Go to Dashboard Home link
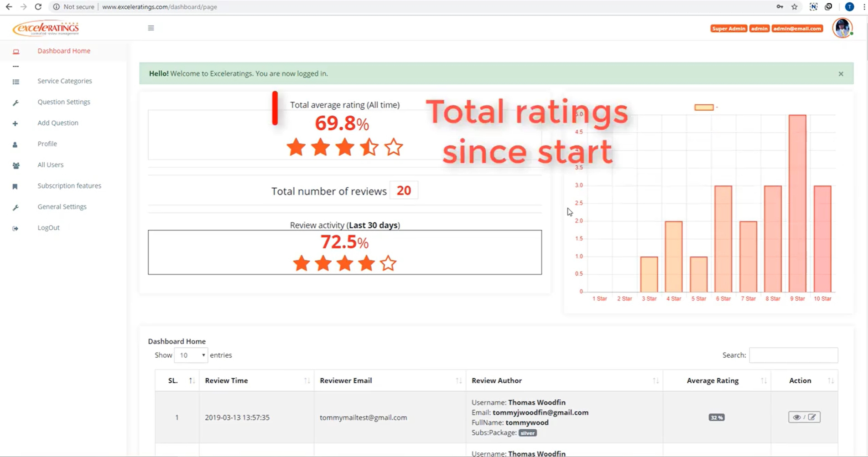Viewport: 868px width, 457px height. tap(64, 51)
